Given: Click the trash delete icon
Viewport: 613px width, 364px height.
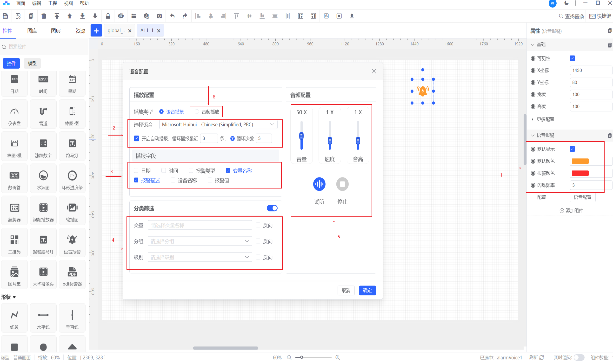Looking at the screenshot, I should pyautogui.click(x=44, y=16).
